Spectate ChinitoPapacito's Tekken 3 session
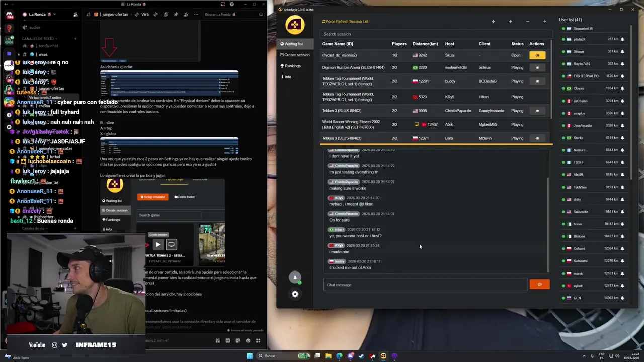 coord(537,111)
